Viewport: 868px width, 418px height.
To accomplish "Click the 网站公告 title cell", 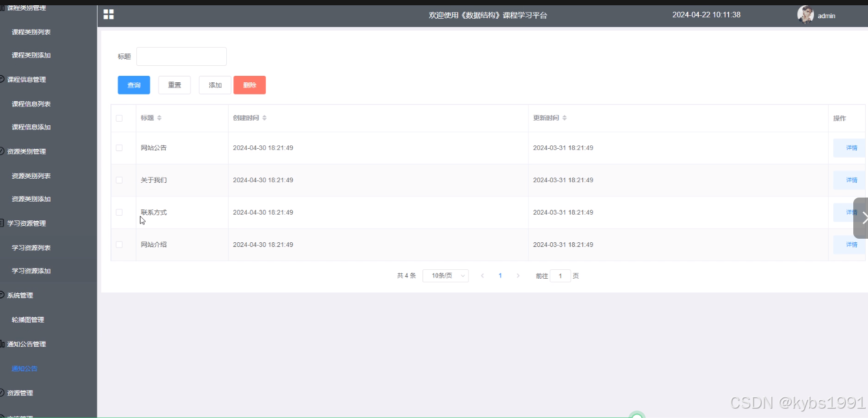I will [x=153, y=148].
